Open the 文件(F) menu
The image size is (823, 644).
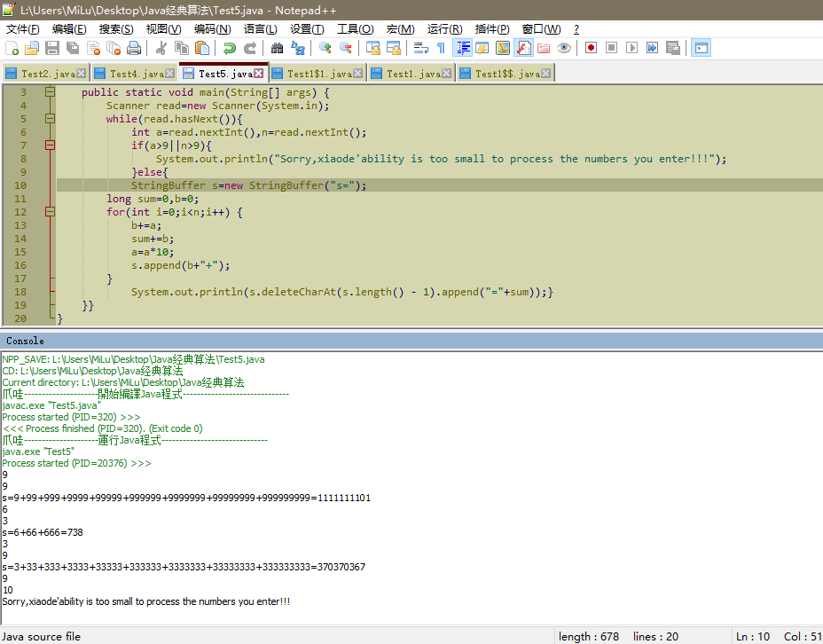coord(22,29)
